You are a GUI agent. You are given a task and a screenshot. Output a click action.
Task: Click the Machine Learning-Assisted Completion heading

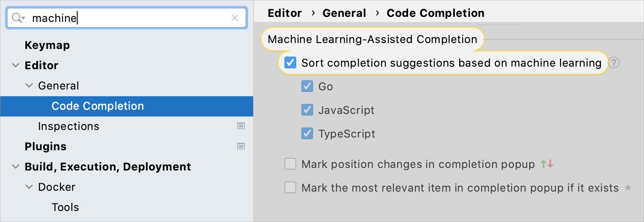click(x=373, y=39)
